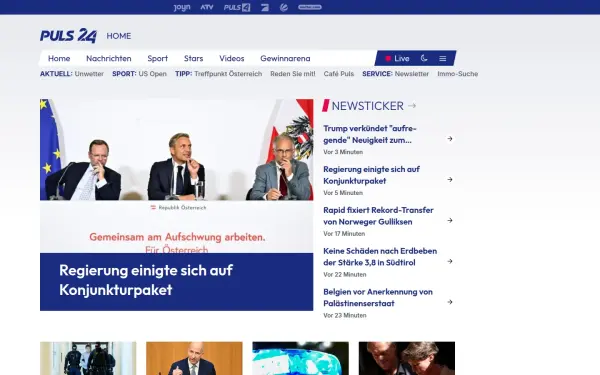
Task: Open the Stars section
Action: click(x=193, y=58)
